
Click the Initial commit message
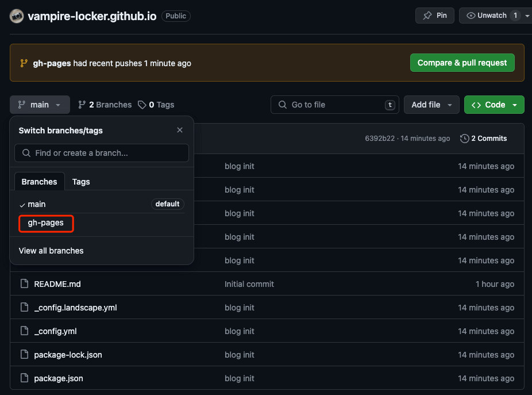click(249, 284)
